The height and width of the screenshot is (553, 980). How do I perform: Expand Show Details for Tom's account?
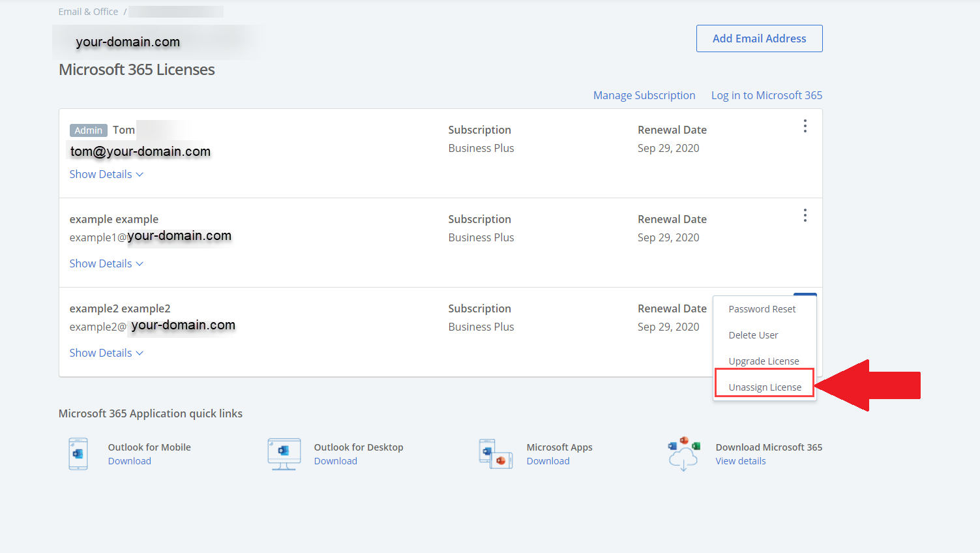pos(106,174)
